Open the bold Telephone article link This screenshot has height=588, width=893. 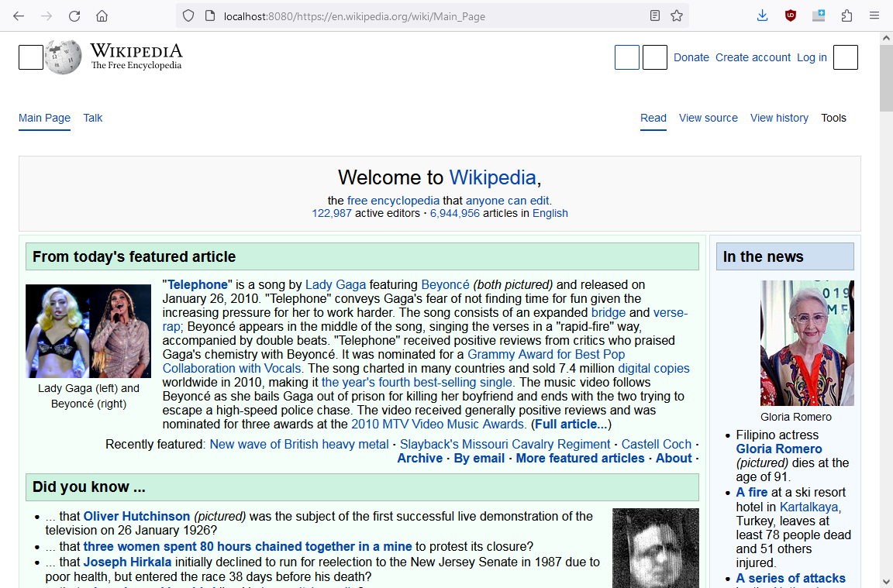pos(198,284)
